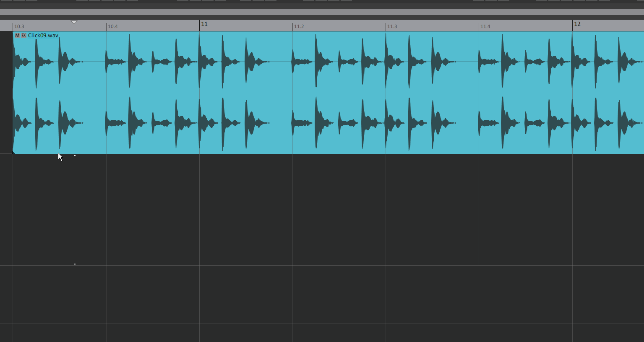Image resolution: width=644 pixels, height=342 pixels.
Task: Jump to bar 11 on the ruler
Action: tap(204, 24)
